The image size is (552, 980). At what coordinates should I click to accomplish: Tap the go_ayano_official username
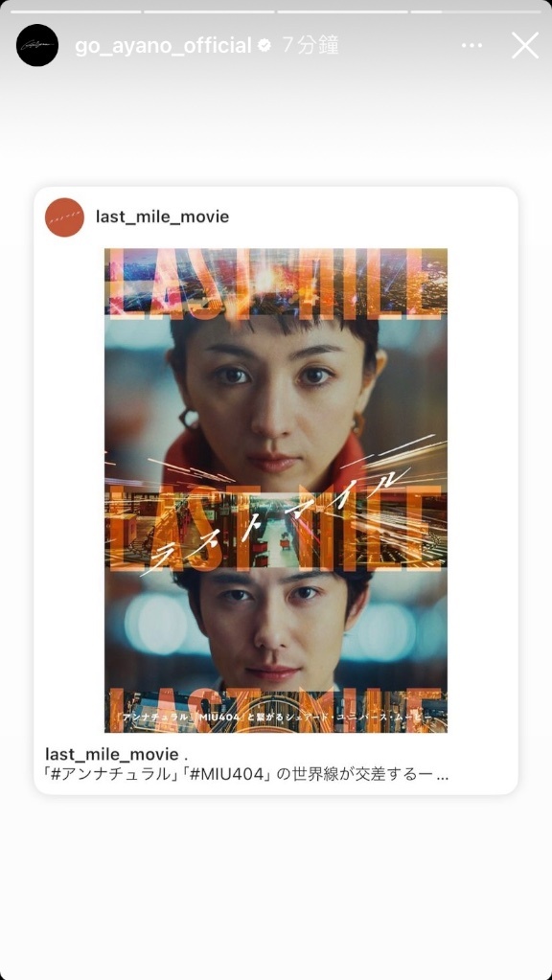point(163,46)
